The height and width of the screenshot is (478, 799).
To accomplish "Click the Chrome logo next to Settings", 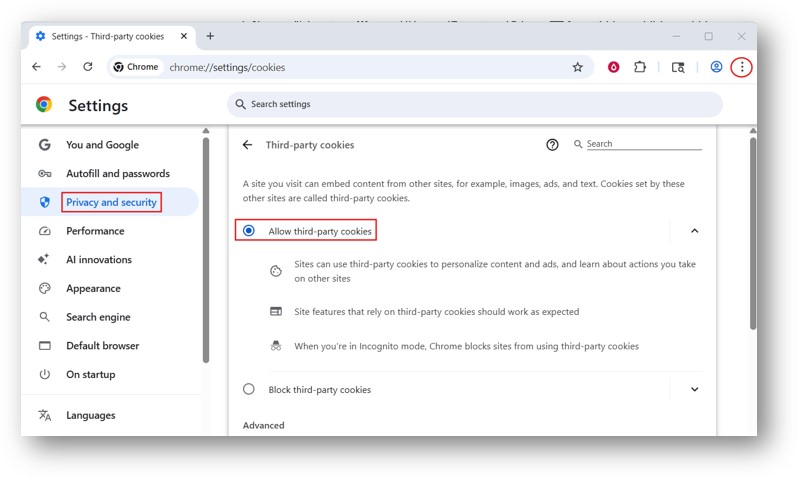I will click(x=44, y=104).
